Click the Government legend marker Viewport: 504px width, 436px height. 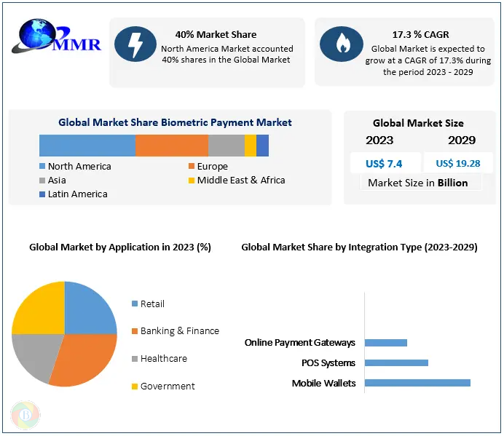point(134,387)
